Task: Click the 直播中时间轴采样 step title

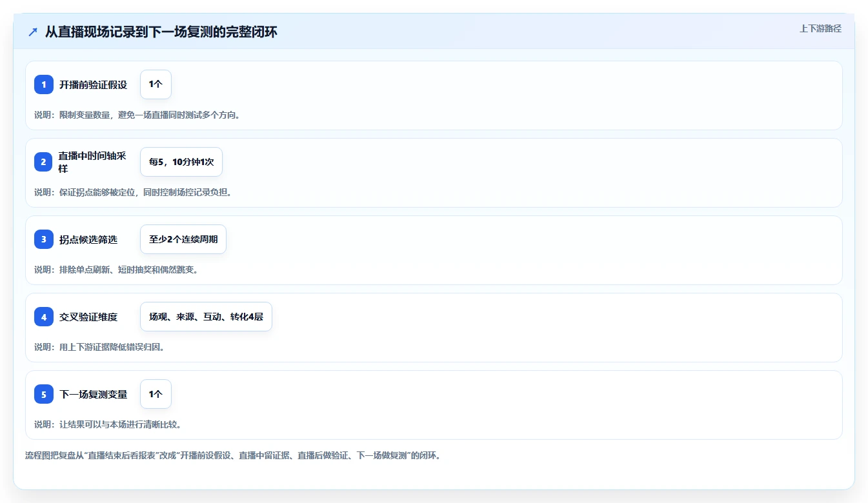Action: tap(92, 162)
